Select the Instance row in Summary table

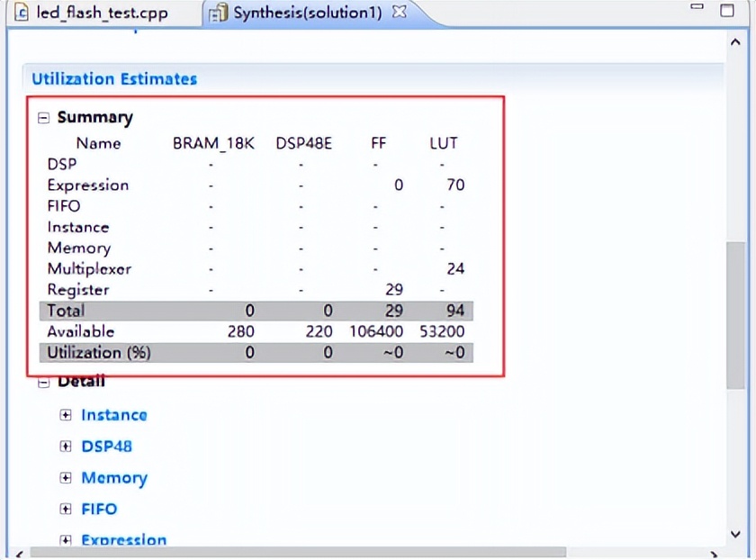point(256,227)
